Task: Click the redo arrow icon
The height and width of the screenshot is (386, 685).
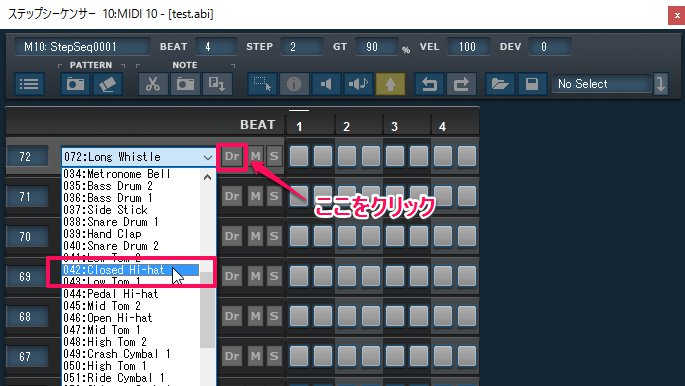Action: coord(461,84)
